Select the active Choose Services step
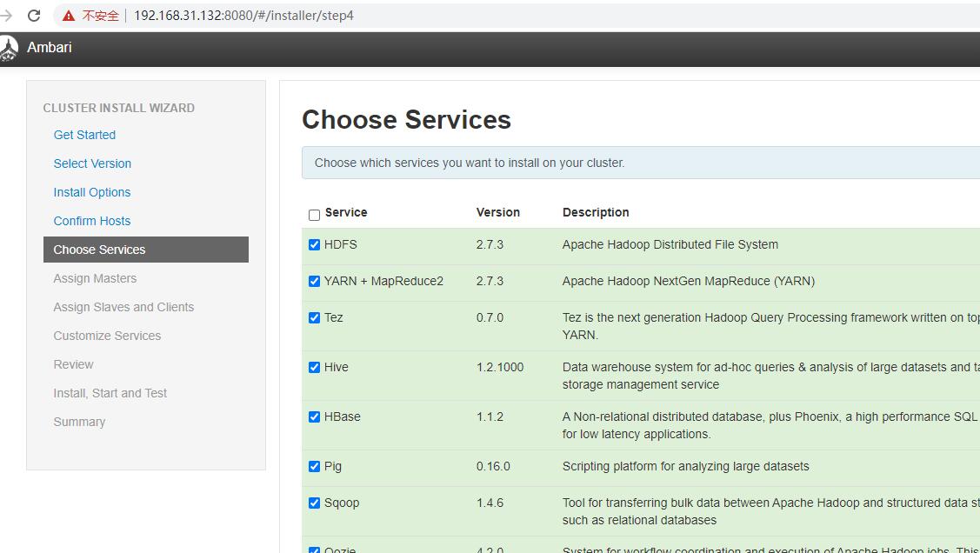This screenshot has height=553, width=980. click(x=146, y=250)
